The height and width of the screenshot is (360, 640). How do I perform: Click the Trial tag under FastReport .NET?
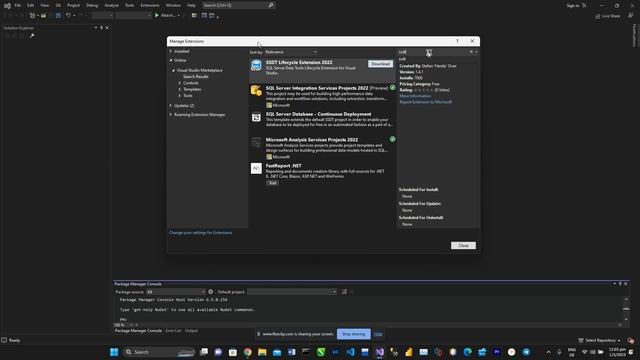[272, 183]
